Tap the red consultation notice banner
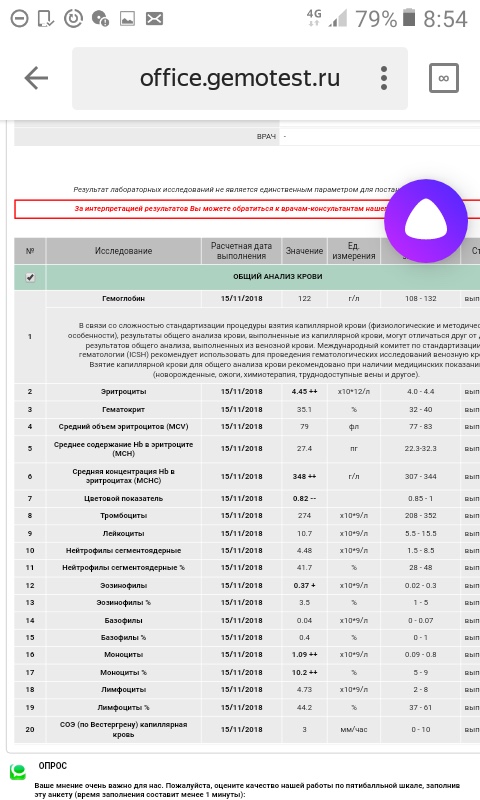Image resolution: width=480 pixels, height=800 pixels. (x=247, y=209)
